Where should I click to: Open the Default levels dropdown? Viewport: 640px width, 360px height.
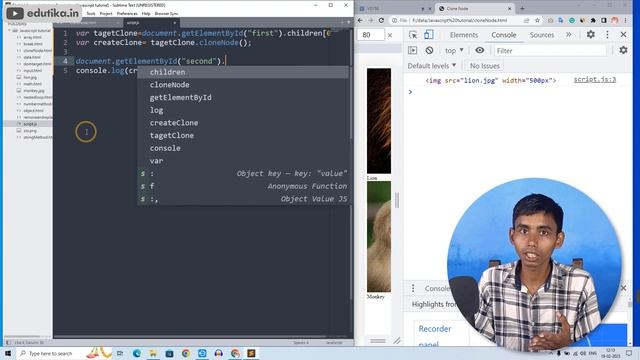pyautogui.click(x=431, y=66)
